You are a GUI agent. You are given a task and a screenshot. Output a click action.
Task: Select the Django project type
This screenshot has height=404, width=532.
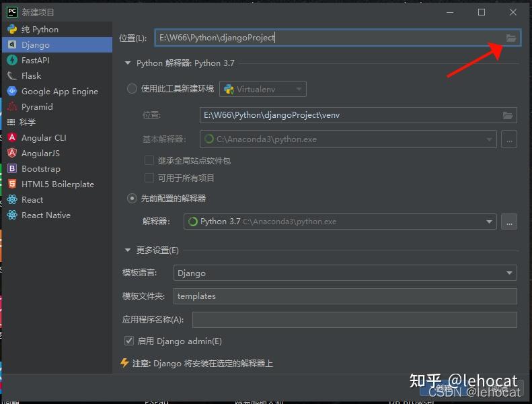(57, 45)
